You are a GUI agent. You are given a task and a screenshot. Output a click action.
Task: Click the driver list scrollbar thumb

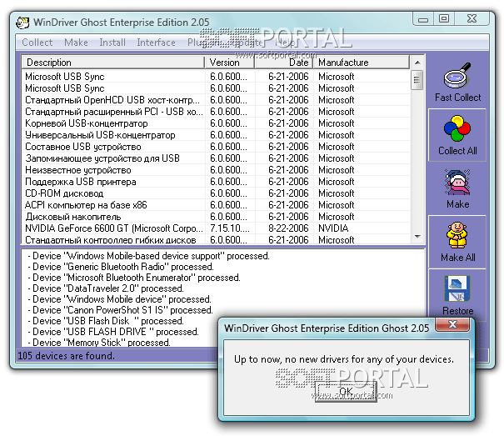[417, 80]
